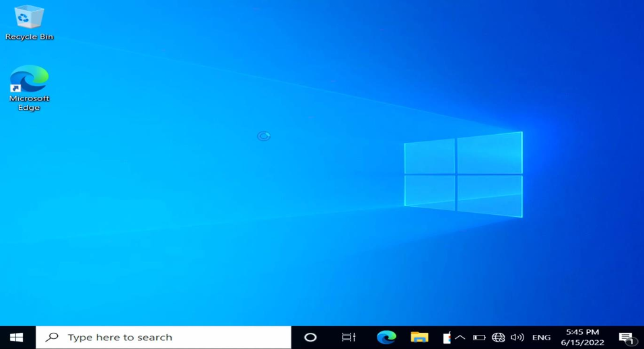Viewport: 644px width, 349px height.
Task: Click the magnifier icon in search box
Action: (x=52, y=337)
